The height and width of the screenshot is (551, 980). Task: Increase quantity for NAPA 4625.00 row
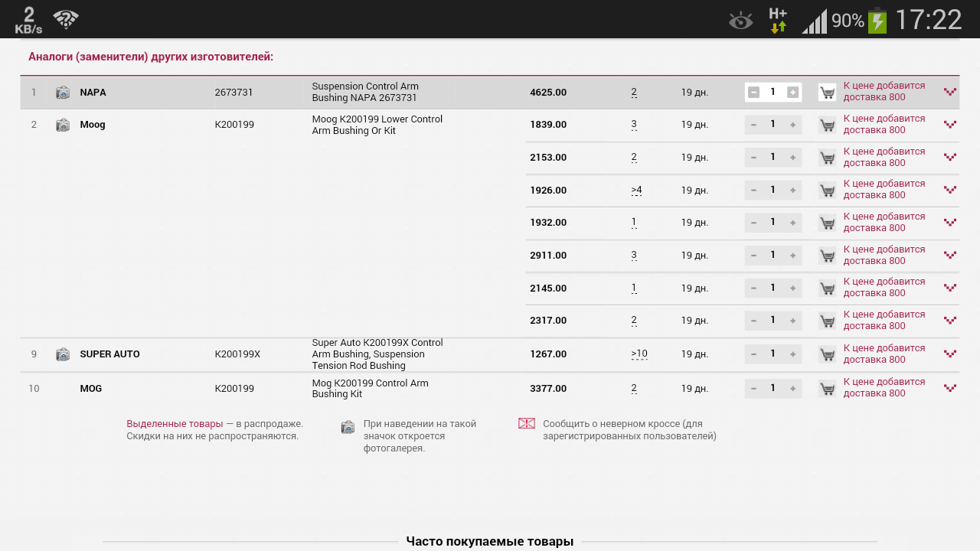793,92
